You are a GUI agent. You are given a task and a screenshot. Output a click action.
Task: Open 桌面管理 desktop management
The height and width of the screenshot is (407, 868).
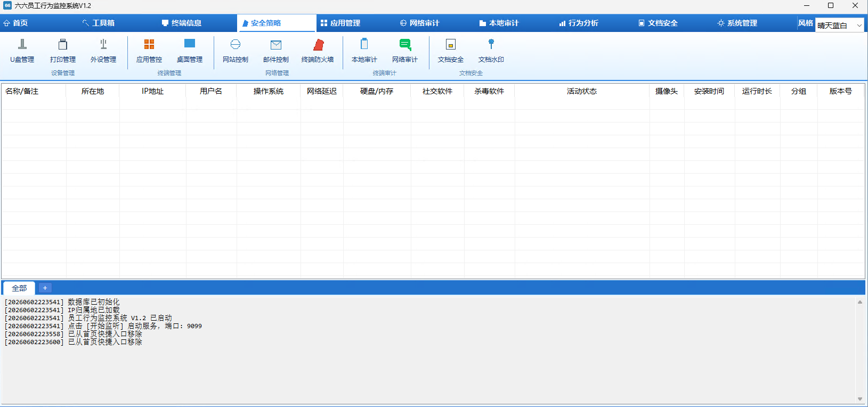pyautogui.click(x=190, y=51)
